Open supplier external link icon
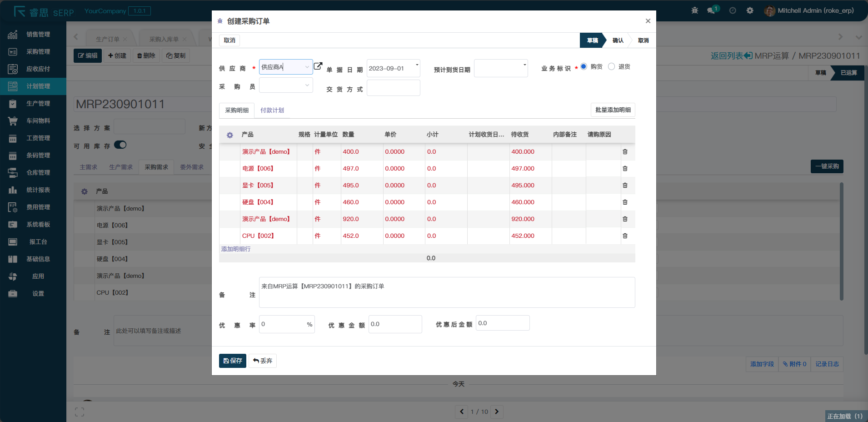 [x=318, y=66]
